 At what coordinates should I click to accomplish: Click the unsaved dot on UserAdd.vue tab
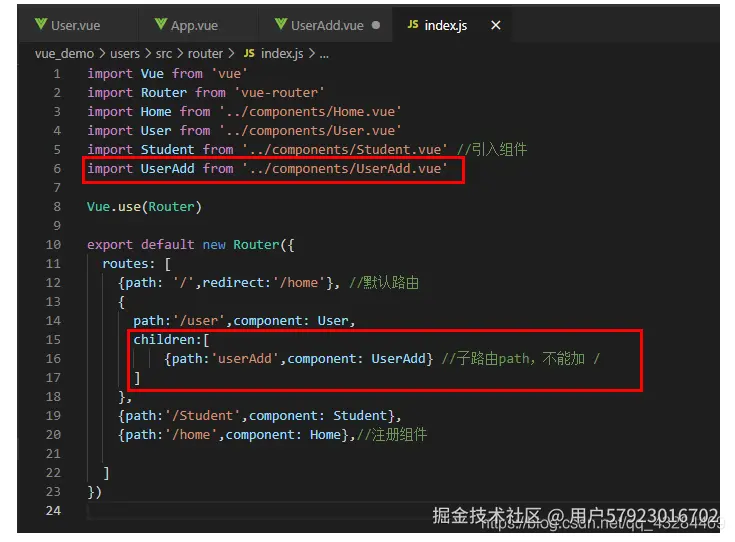tap(376, 25)
